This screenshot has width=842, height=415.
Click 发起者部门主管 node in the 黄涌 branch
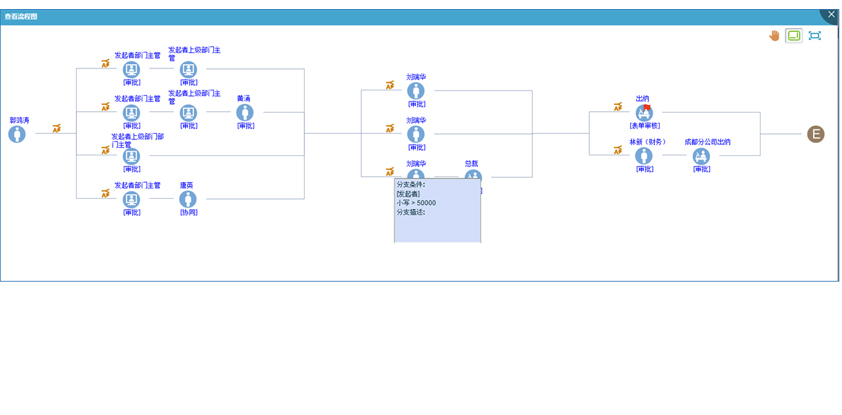tap(131, 113)
